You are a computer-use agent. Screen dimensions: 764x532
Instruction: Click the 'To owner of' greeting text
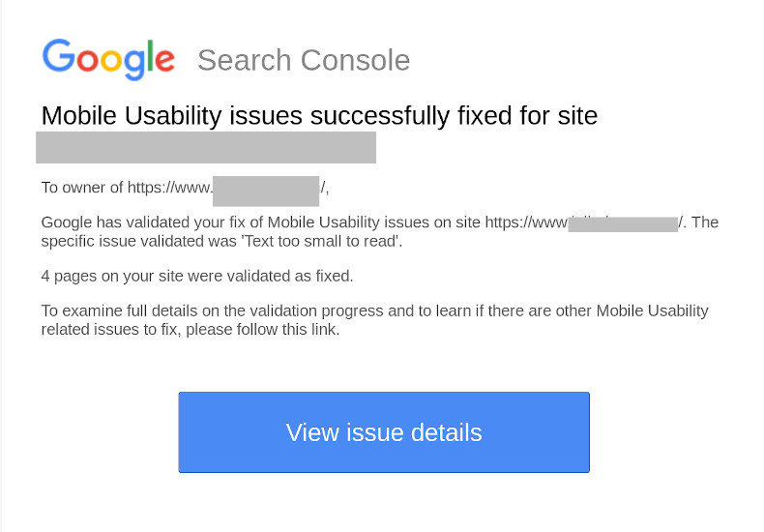click(82, 188)
